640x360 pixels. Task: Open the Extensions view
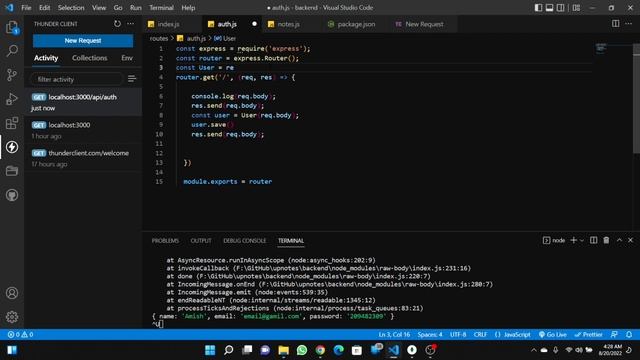point(12,123)
